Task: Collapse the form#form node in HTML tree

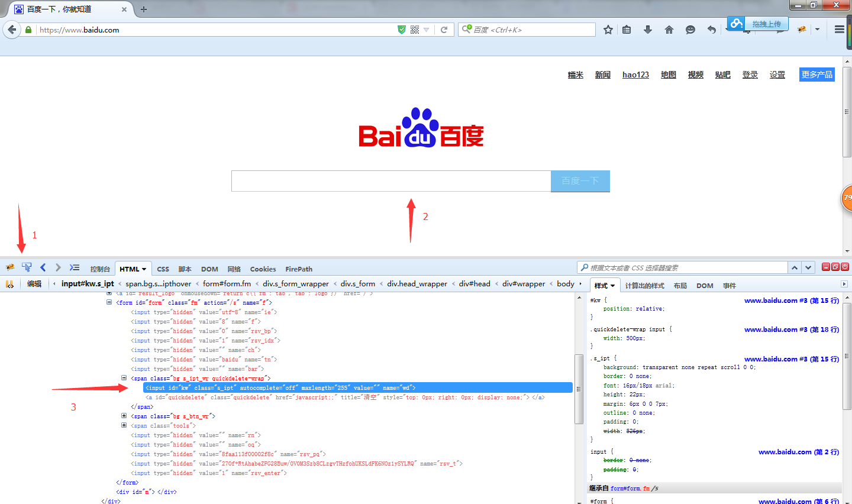Action: click(109, 302)
